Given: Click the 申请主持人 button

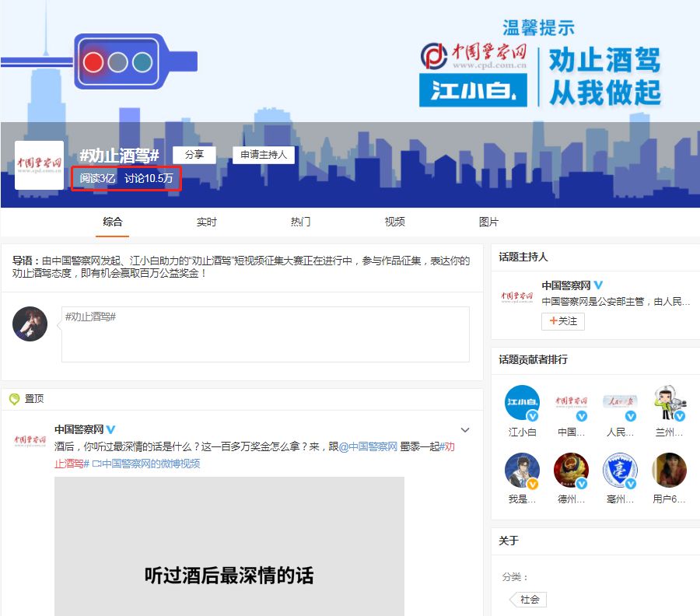Looking at the screenshot, I should [264, 155].
